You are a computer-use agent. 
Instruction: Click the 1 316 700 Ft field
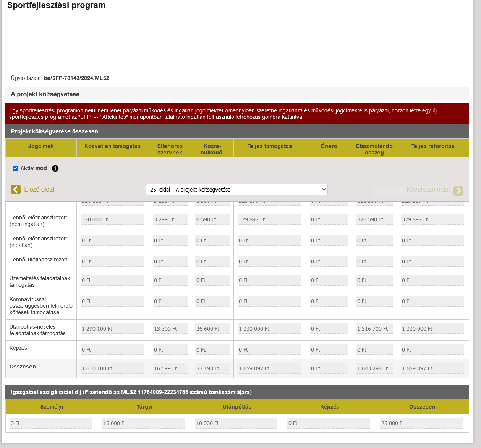374,329
